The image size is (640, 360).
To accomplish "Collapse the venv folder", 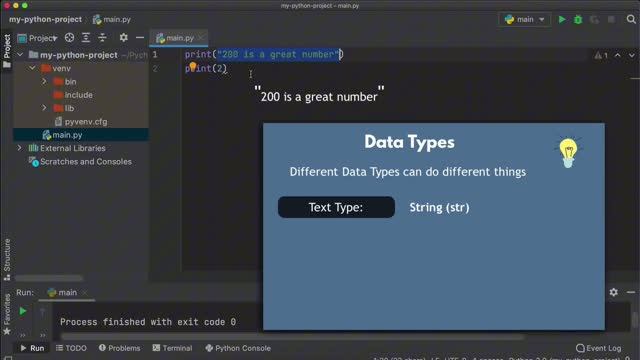I will tap(32, 68).
